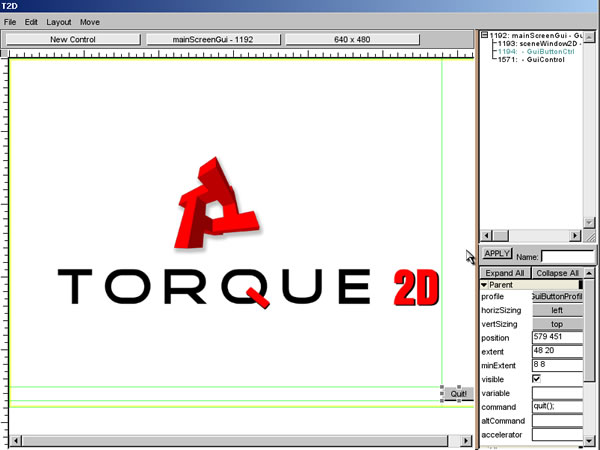Open the Layout menu
The image size is (600, 450).
(59, 22)
